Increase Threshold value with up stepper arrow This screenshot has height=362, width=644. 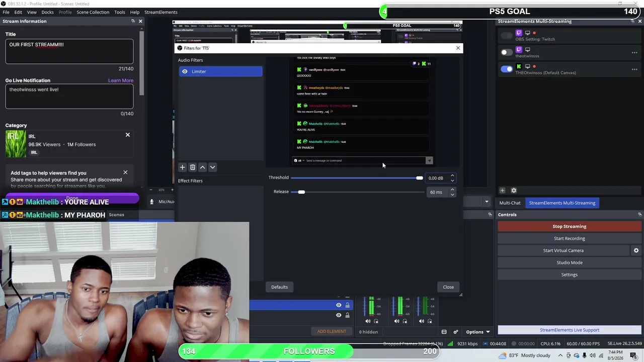[452, 176]
